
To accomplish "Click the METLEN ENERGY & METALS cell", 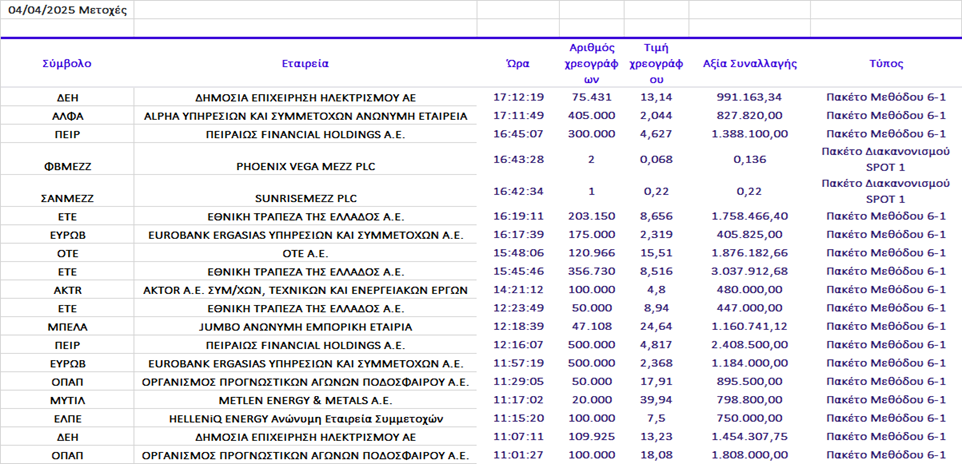I will [x=305, y=400].
